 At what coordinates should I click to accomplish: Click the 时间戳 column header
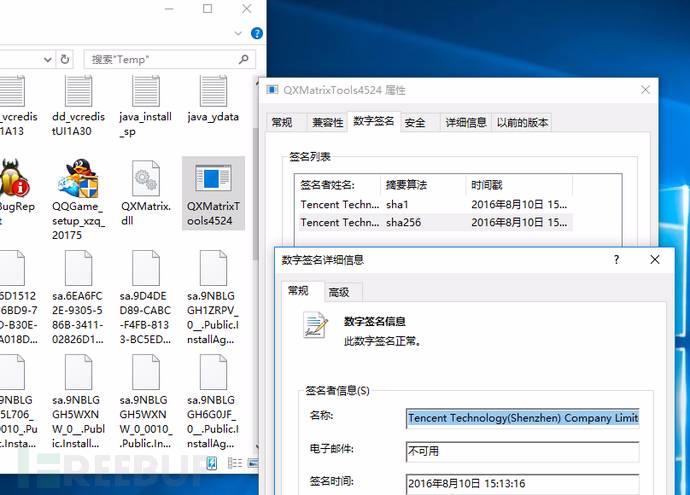[519, 185]
